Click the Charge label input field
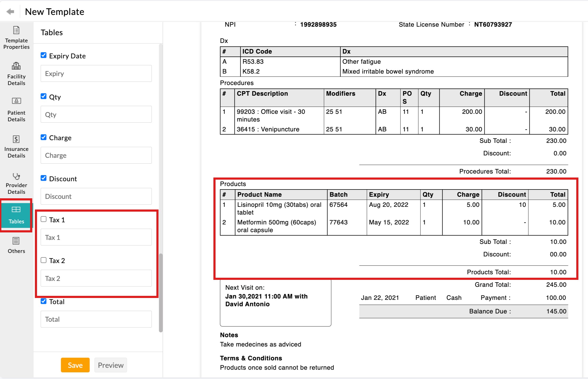588x379 pixels. [x=96, y=155]
